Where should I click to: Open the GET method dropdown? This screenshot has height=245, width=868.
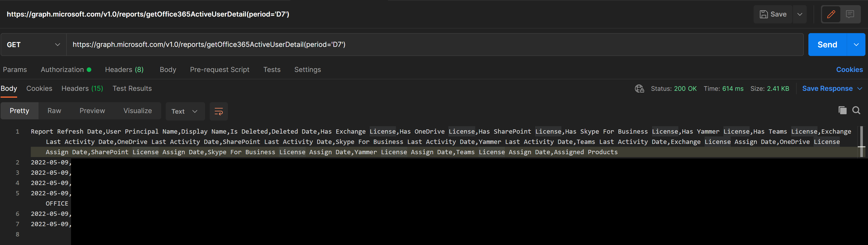point(33,45)
